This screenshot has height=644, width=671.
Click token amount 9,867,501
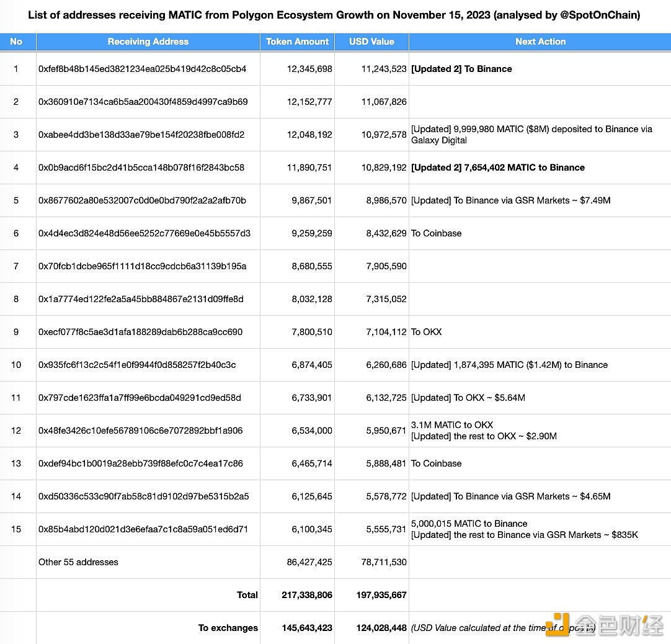coord(312,200)
